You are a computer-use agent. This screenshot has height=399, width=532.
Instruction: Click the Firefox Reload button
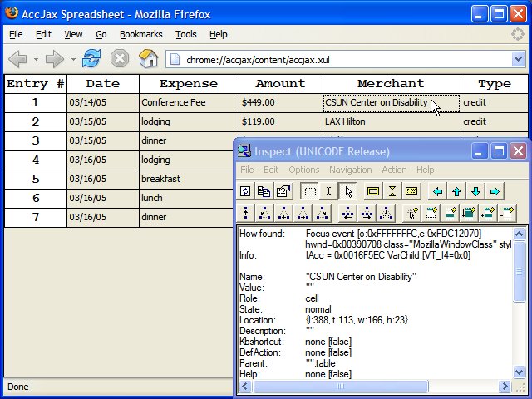pyautogui.click(x=91, y=59)
